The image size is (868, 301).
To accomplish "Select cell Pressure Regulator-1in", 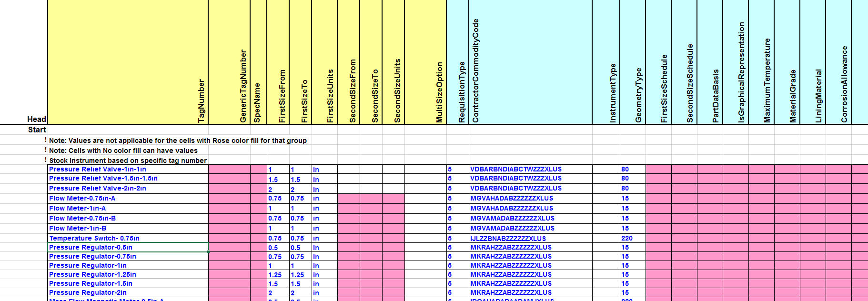I will pyautogui.click(x=128, y=265).
